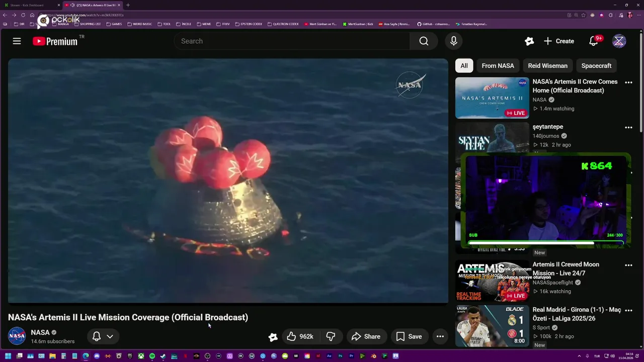Open Spotify from the taskbar
The image size is (644, 362).
pyautogui.click(x=152, y=356)
